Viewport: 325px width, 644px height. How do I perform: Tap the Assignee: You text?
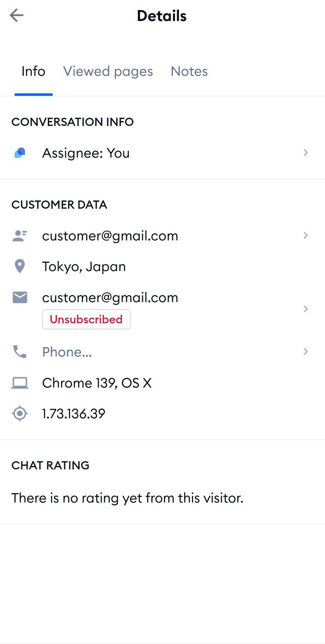[x=86, y=153]
